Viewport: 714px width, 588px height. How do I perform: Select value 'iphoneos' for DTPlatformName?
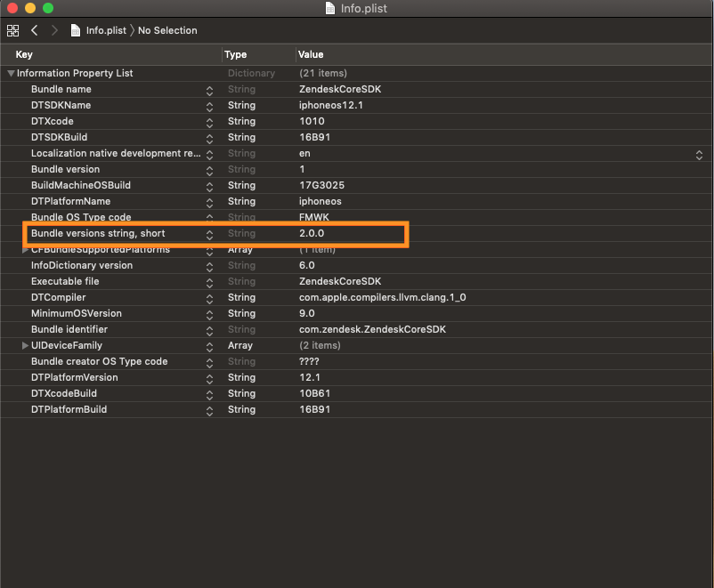click(x=320, y=201)
